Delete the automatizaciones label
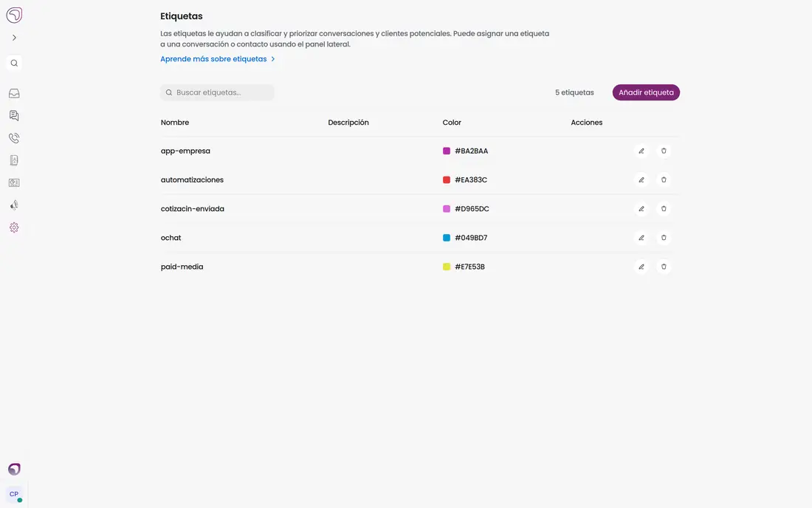 click(x=664, y=180)
